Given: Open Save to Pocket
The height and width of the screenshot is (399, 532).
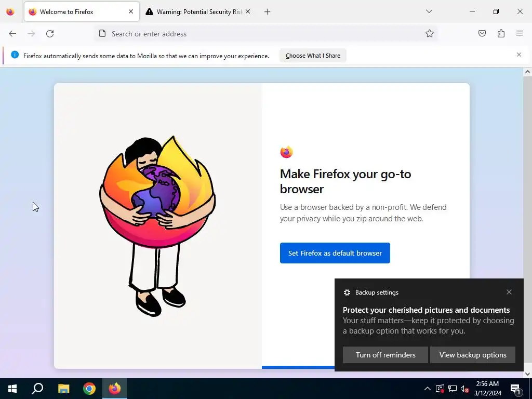Looking at the screenshot, I should pos(482,33).
